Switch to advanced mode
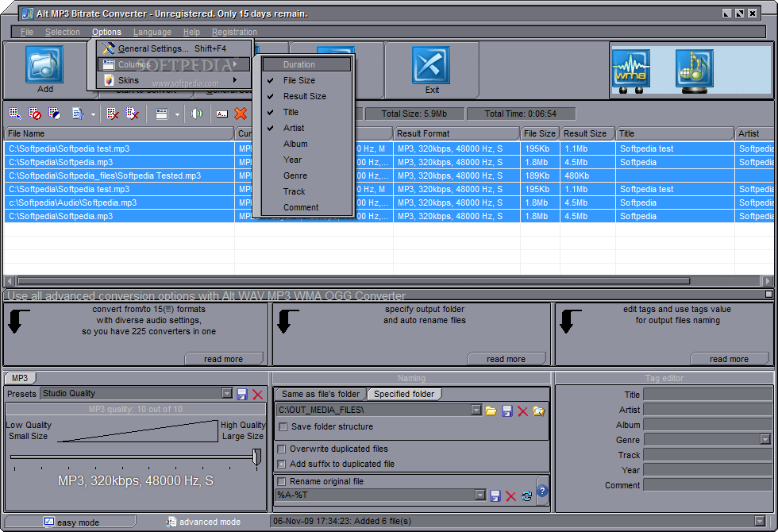 click(x=203, y=522)
